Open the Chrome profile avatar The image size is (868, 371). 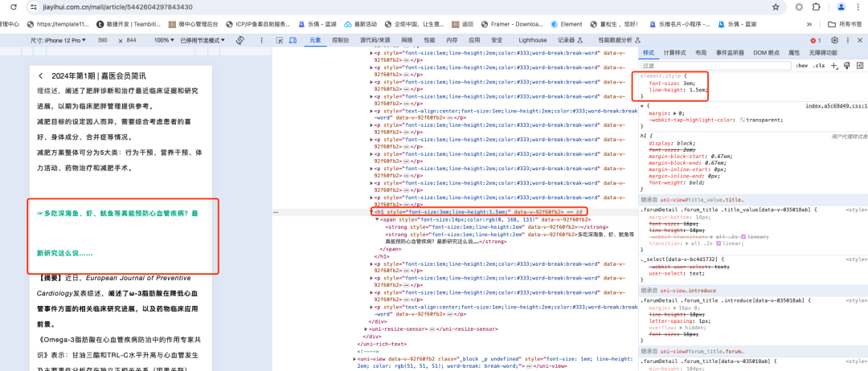841,7
